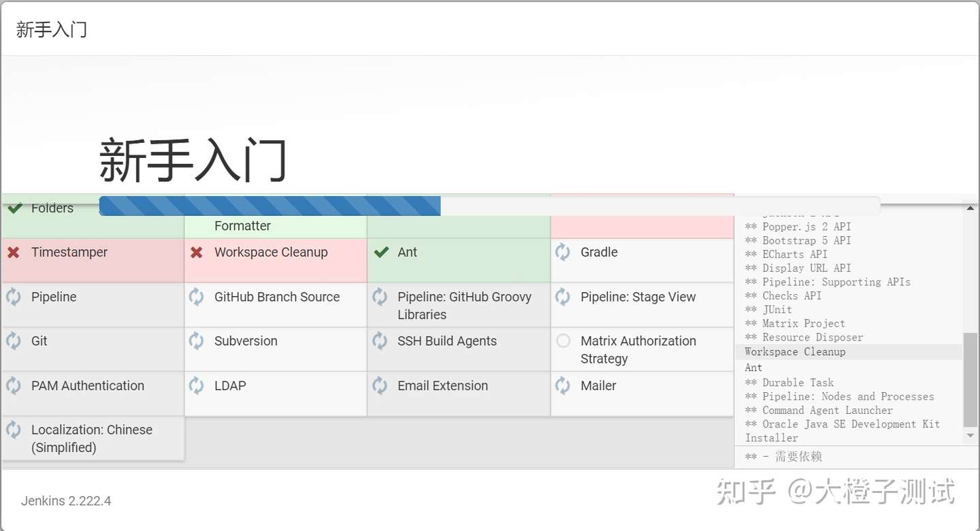The height and width of the screenshot is (531, 980).
Task: Click the Command Agent Launcher log line
Action: coord(819,411)
